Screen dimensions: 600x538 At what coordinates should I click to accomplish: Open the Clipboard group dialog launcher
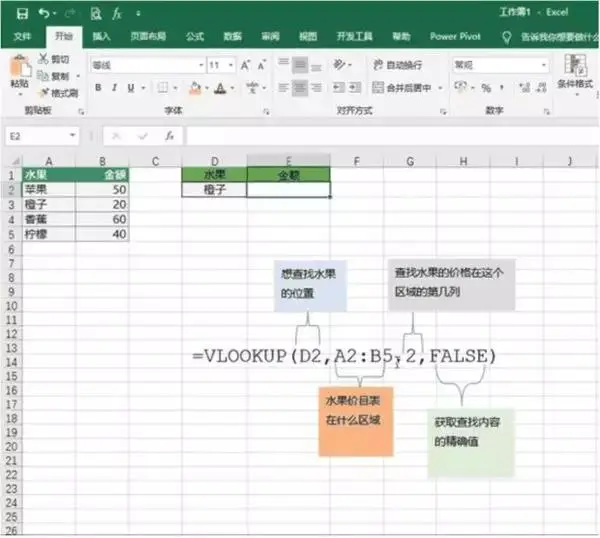click(x=81, y=112)
